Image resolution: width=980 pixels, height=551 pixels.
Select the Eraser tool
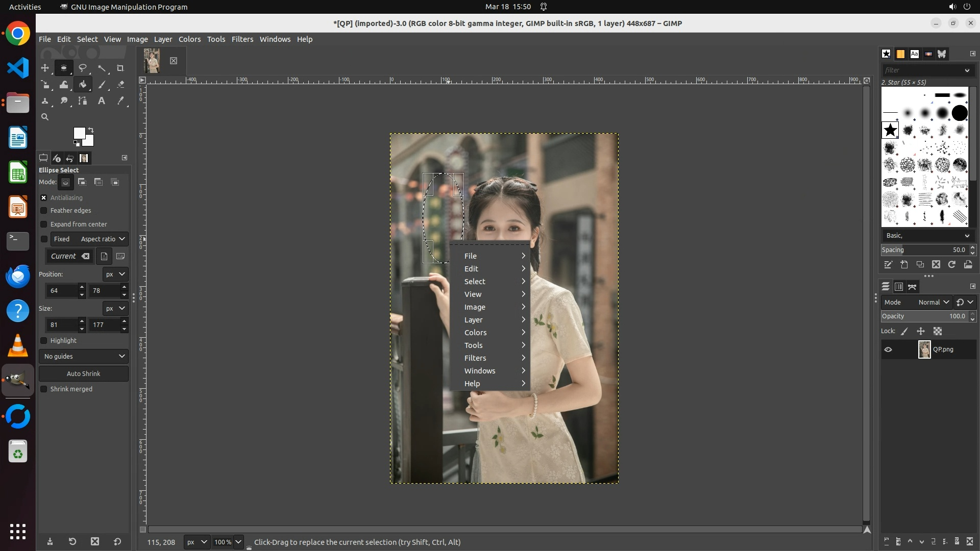pos(120,85)
